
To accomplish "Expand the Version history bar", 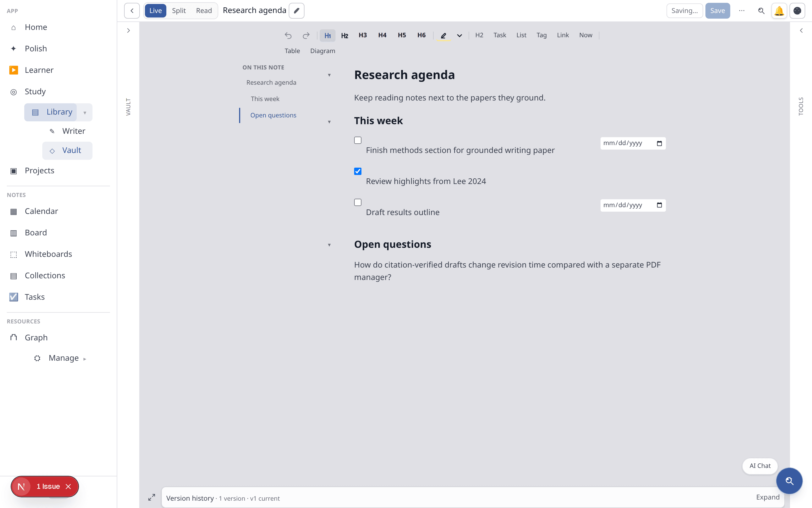I will [x=768, y=497].
